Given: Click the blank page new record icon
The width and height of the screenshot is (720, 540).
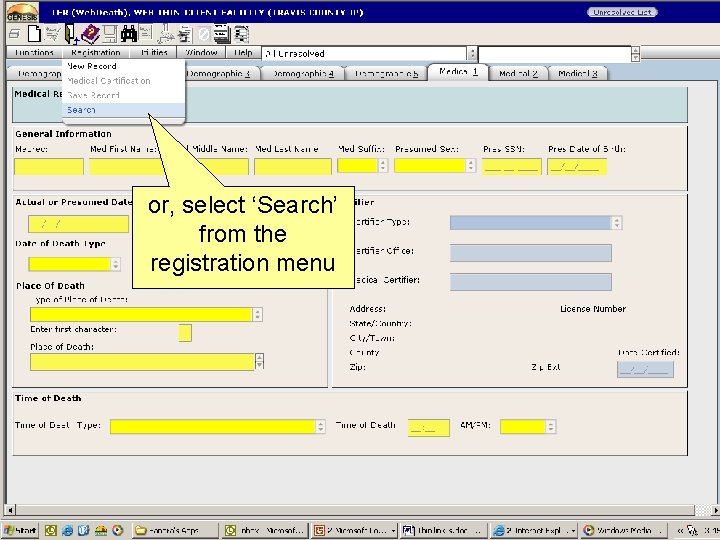Looking at the screenshot, I should pyautogui.click(x=34, y=34).
